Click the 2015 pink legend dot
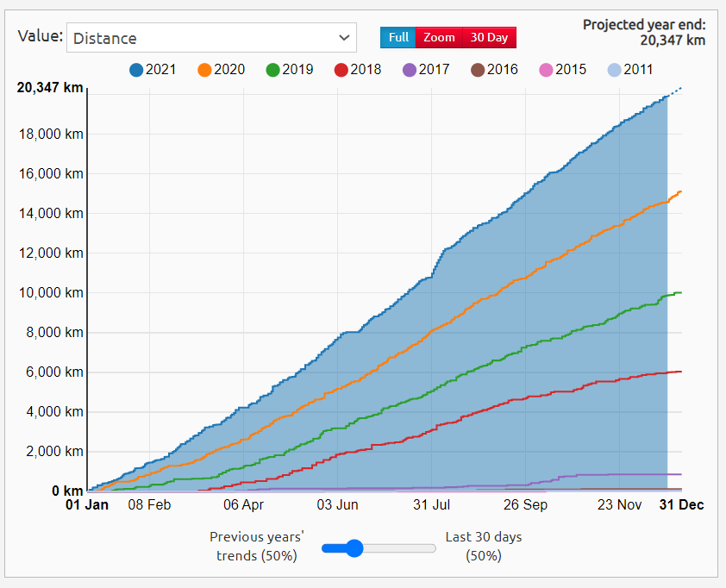726x588 pixels. click(x=546, y=70)
